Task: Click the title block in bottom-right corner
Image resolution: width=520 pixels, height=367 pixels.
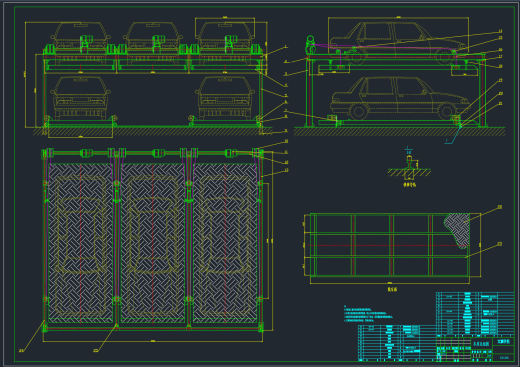Action: click(475, 349)
